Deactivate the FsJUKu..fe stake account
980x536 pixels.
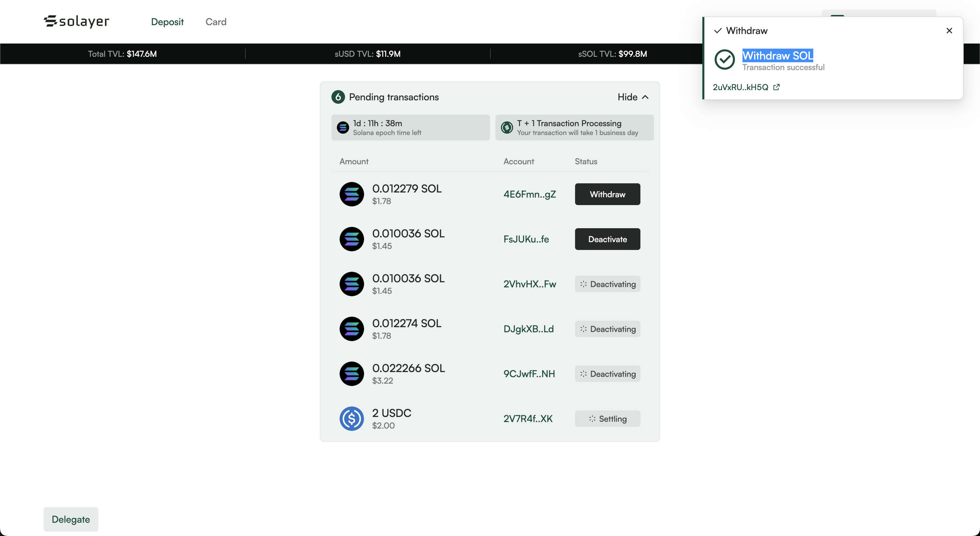(x=607, y=239)
